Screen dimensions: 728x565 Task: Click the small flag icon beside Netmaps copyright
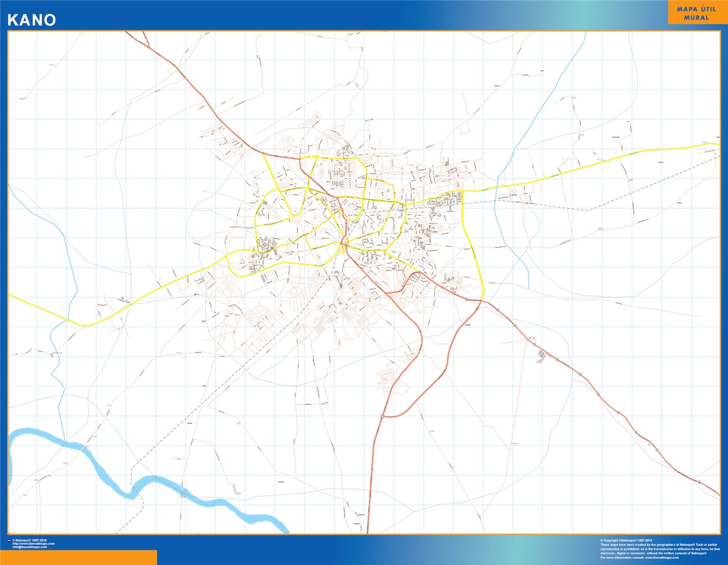pyautogui.click(x=8, y=541)
